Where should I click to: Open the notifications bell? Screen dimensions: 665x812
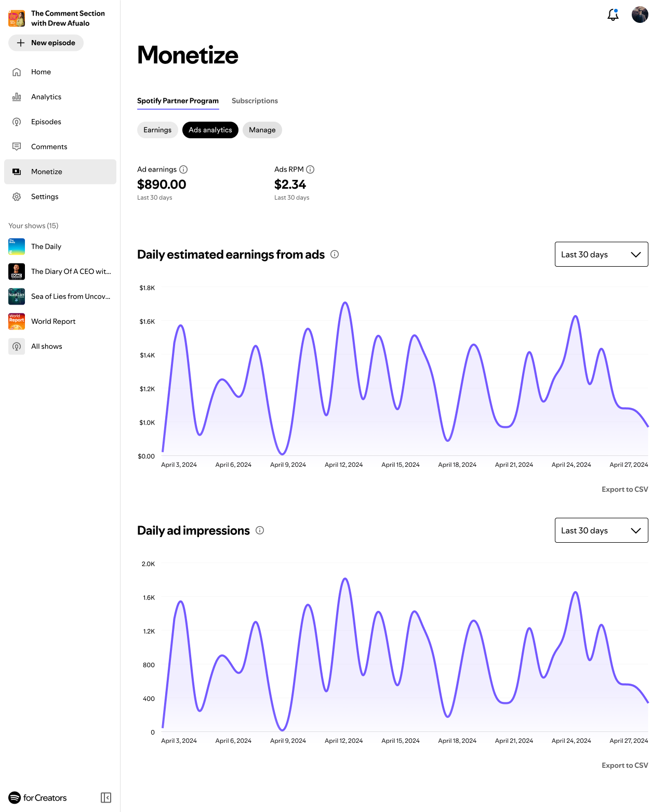coord(613,15)
